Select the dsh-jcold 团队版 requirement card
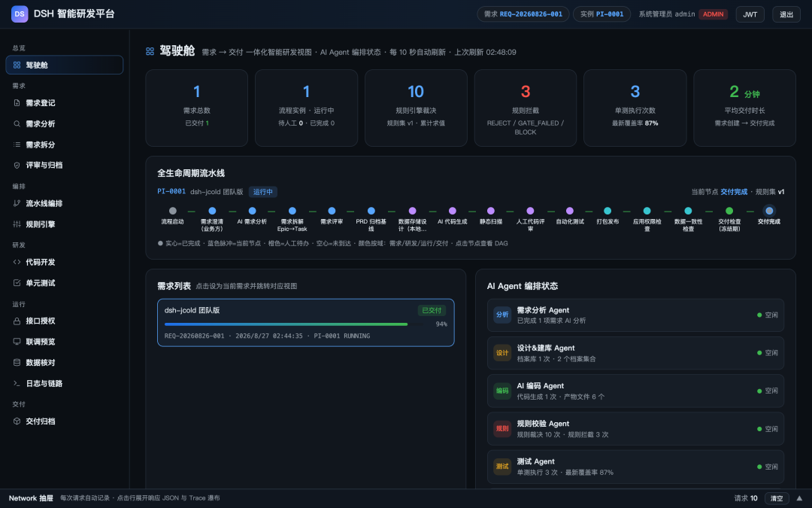Screen dimensions: 812x508 (305, 322)
